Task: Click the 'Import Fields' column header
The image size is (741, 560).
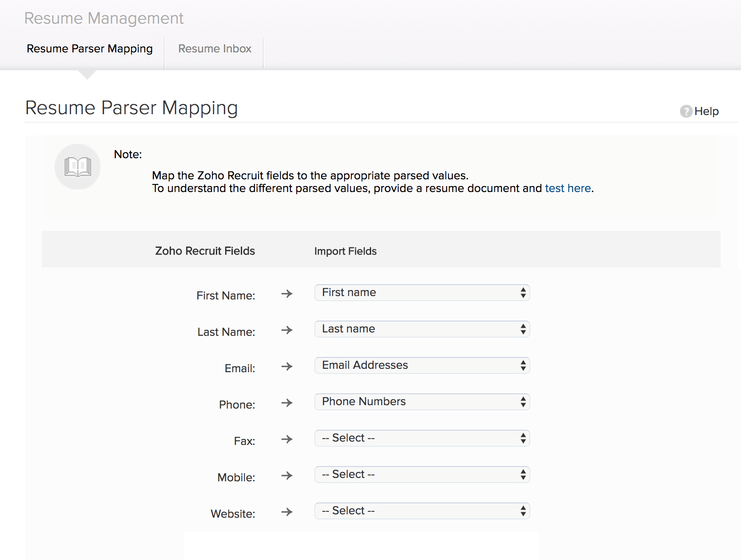Action: point(345,251)
